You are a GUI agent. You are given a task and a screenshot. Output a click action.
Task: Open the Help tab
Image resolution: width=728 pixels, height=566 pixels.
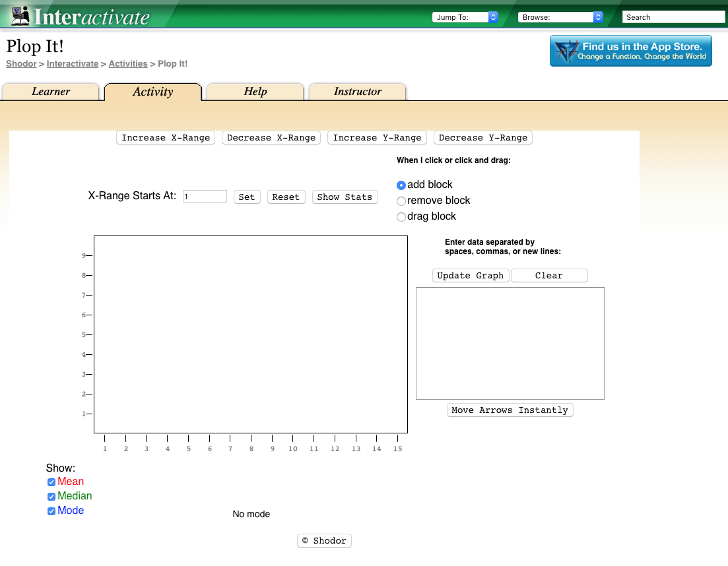255,92
